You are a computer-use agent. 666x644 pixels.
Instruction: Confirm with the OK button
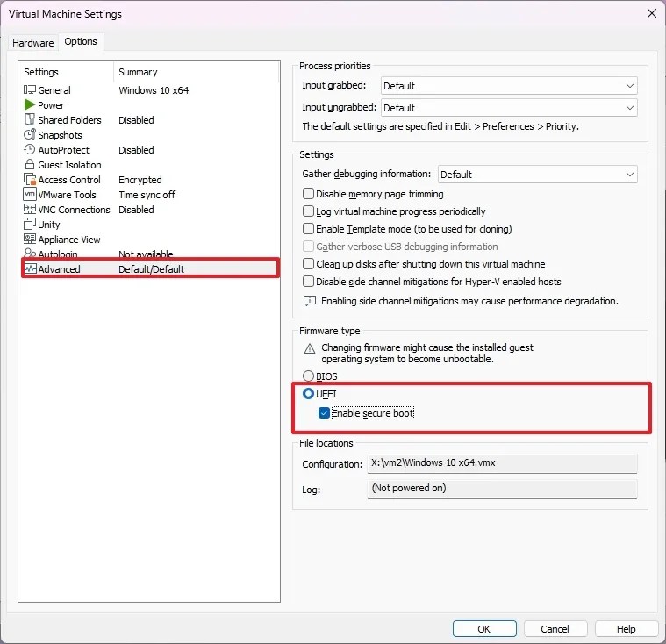(x=484, y=629)
